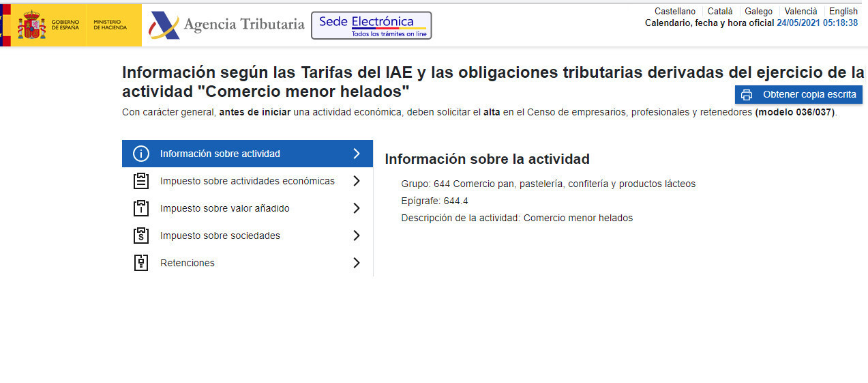Viewport: 868px width, 383px height.
Task: Switch language to Català
Action: (719, 11)
